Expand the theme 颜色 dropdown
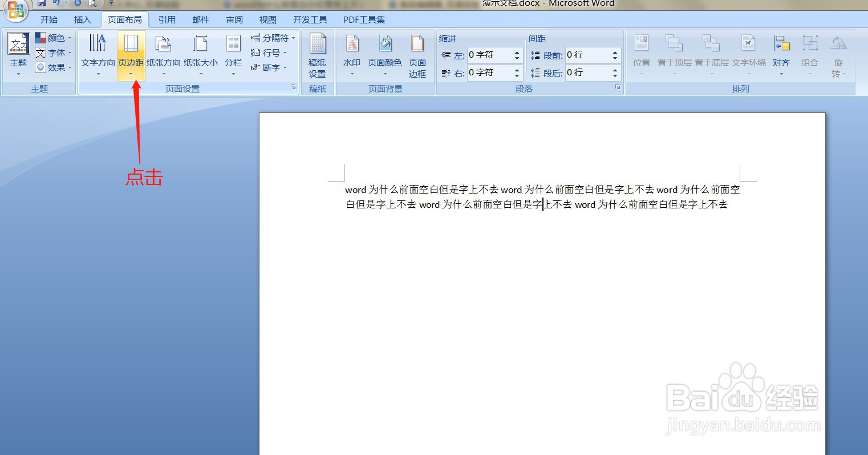 (x=54, y=38)
